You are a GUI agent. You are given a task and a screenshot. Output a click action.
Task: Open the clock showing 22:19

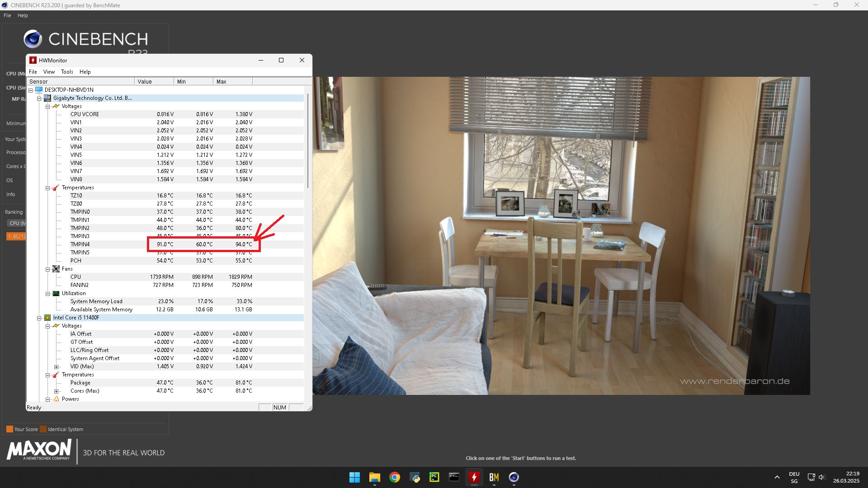[846, 477]
